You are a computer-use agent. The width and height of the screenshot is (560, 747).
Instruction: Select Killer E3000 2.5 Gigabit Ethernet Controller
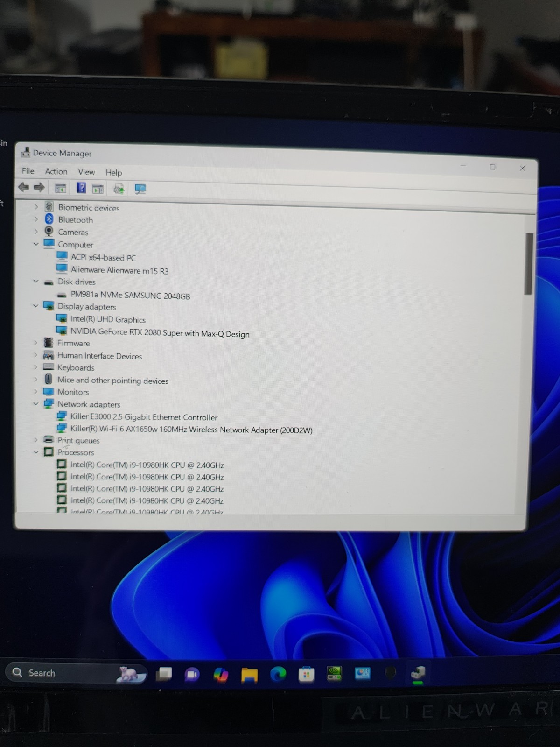tap(144, 417)
